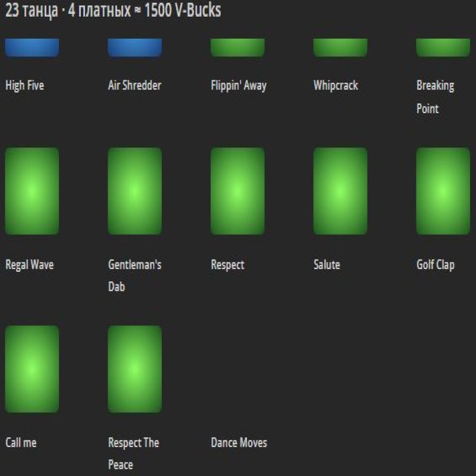This screenshot has height=476, width=476.
Task: Click the Salute text label
Action: (327, 265)
